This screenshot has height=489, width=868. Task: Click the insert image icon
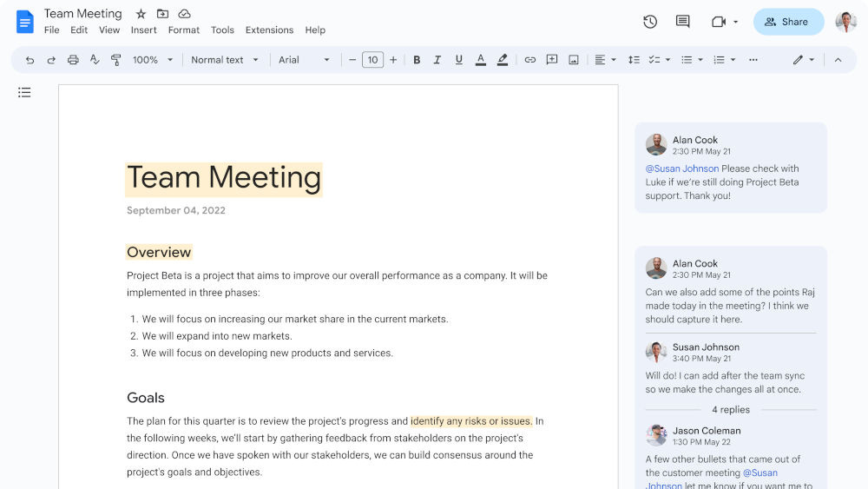[573, 60]
